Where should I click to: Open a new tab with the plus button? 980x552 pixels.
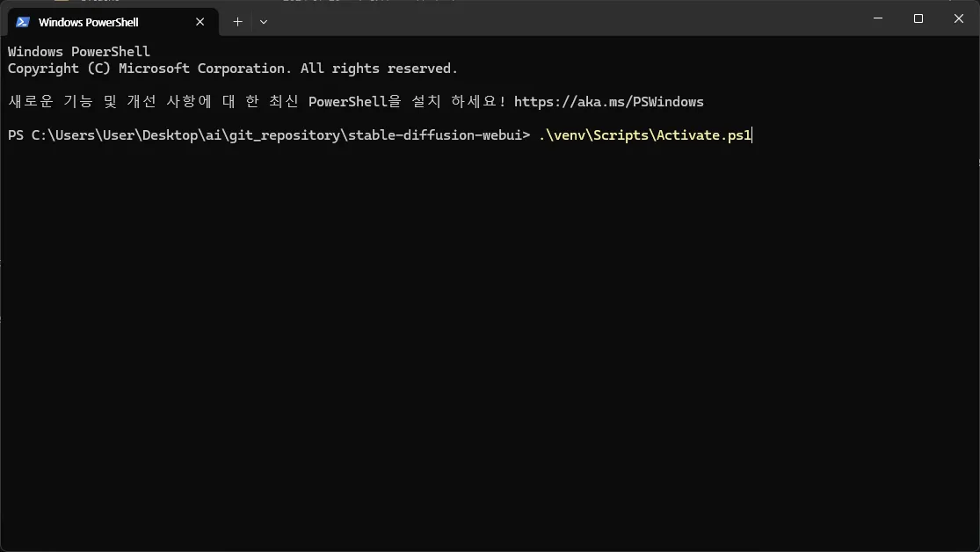[237, 21]
